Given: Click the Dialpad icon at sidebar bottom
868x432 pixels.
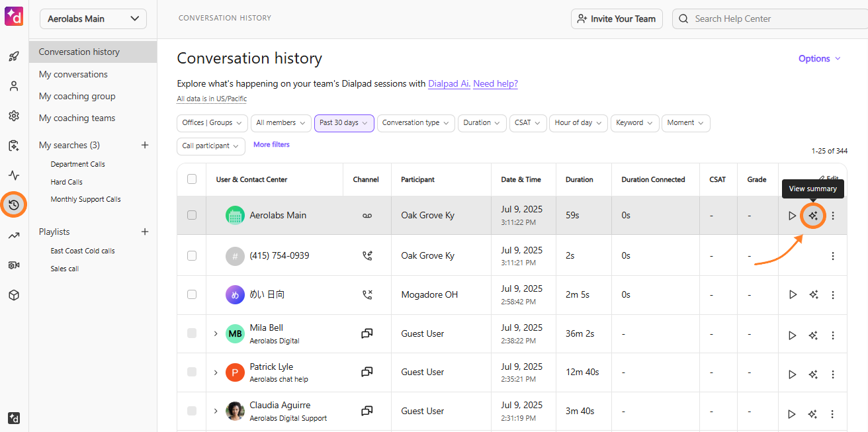Looking at the screenshot, I should 14,418.
